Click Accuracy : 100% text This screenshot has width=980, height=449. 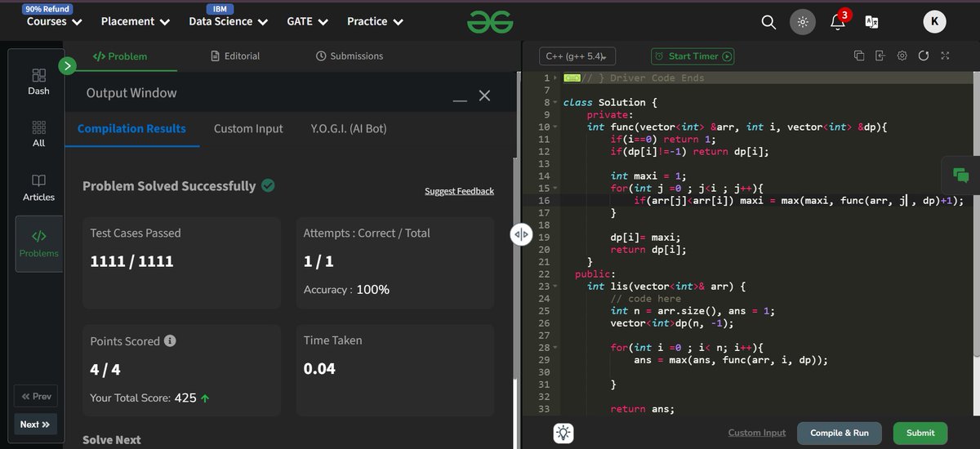346,290
